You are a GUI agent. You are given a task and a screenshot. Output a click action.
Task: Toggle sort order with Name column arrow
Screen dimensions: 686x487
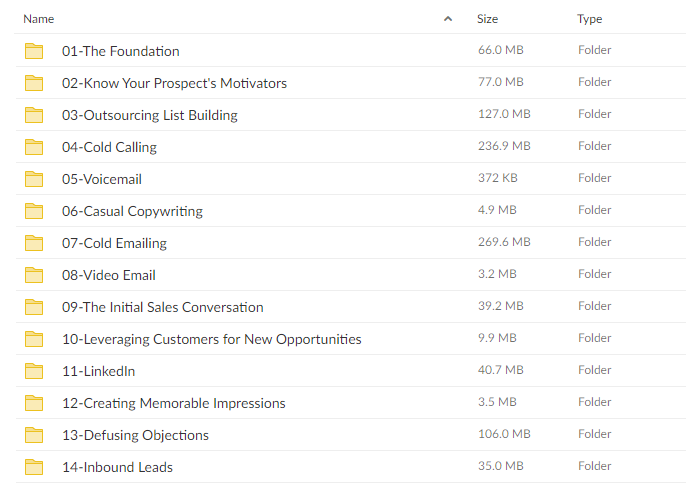448,19
